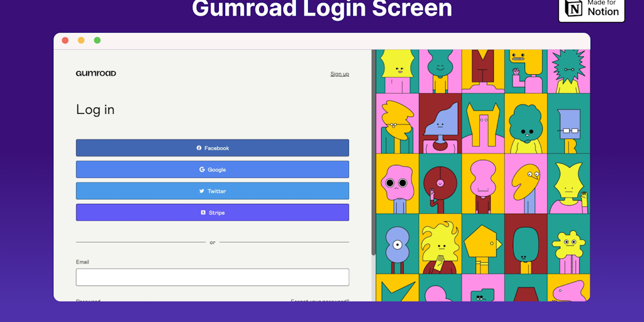The image size is (644, 322).
Task: Log in with the Stripe button
Action: click(x=213, y=213)
